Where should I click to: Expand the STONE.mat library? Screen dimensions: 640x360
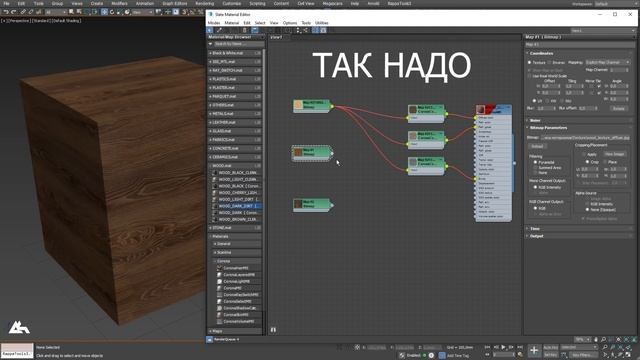click(235, 228)
